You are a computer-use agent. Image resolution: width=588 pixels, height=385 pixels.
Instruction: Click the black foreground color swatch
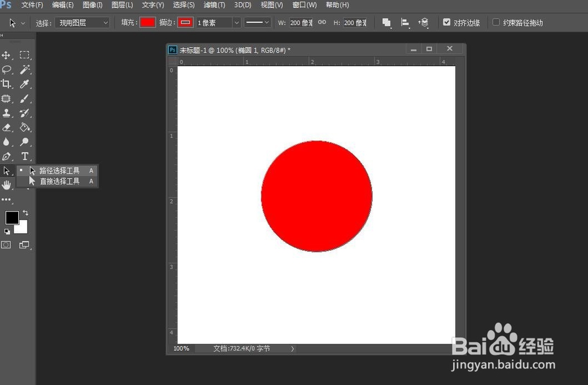(12, 217)
